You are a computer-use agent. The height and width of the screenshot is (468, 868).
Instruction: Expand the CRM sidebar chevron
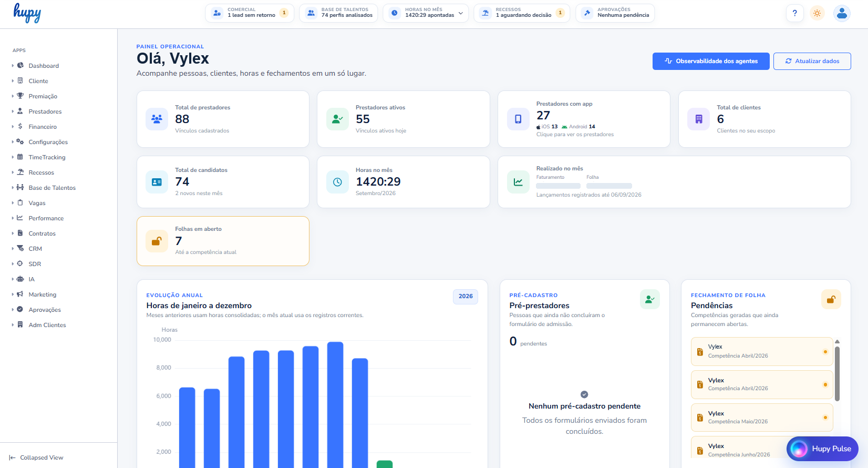13,249
